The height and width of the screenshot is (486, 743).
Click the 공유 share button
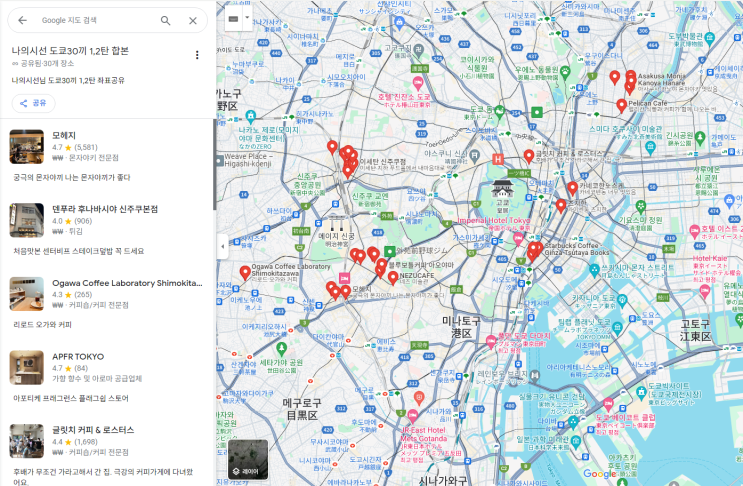pos(33,103)
